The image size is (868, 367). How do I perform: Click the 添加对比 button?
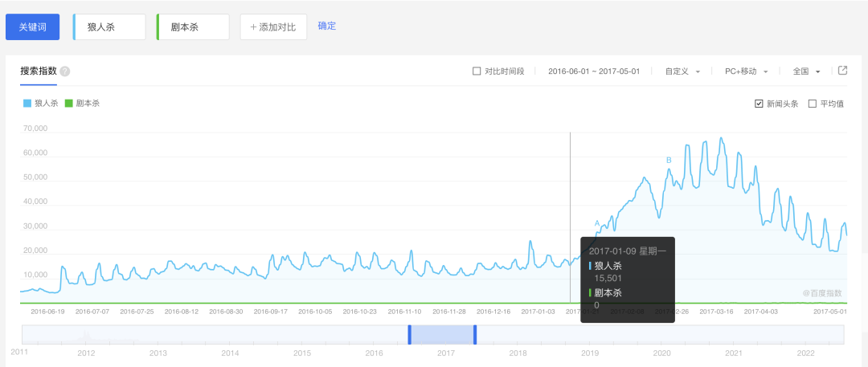(273, 27)
